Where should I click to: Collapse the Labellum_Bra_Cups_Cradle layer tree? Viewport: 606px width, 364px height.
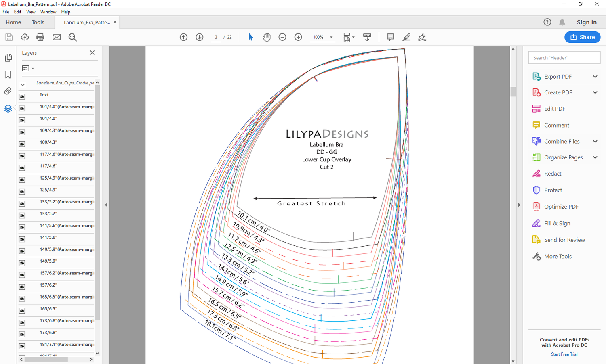23,84
